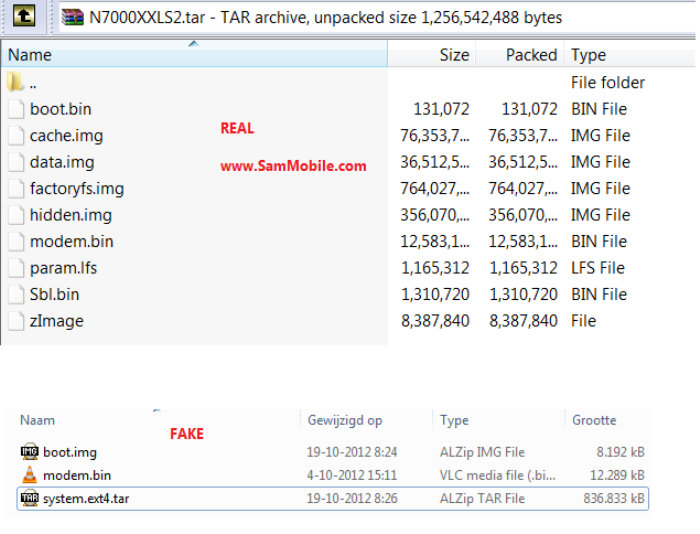Viewport: 700px width, 534px height.
Task: Select the param.lfs file
Action: [63, 268]
